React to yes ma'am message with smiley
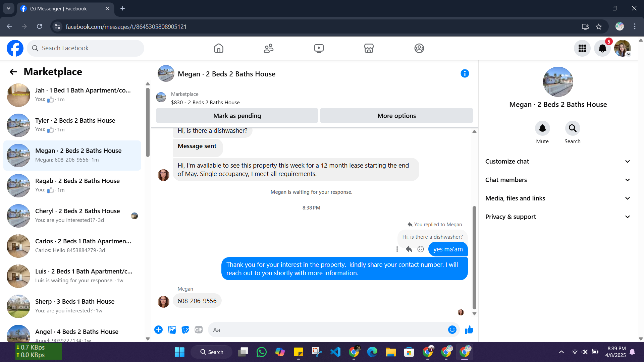Image resolution: width=644 pixels, height=362 pixels. [x=421, y=249]
